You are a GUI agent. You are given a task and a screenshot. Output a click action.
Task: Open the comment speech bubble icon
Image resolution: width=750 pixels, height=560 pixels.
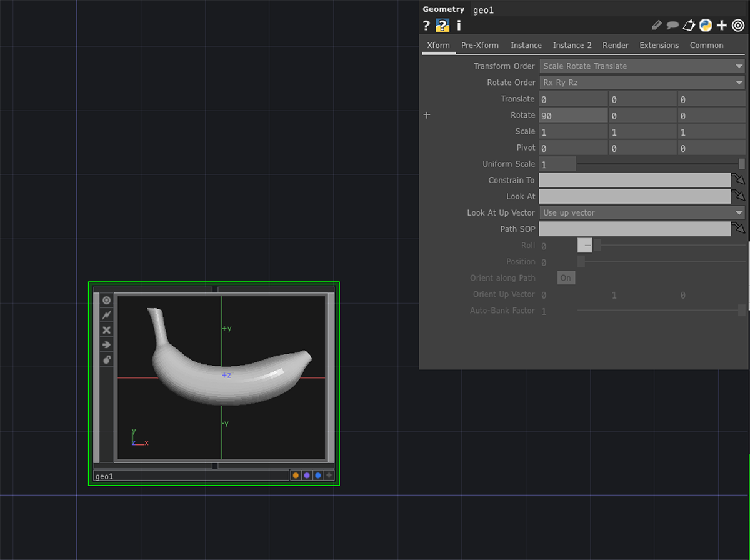point(672,26)
